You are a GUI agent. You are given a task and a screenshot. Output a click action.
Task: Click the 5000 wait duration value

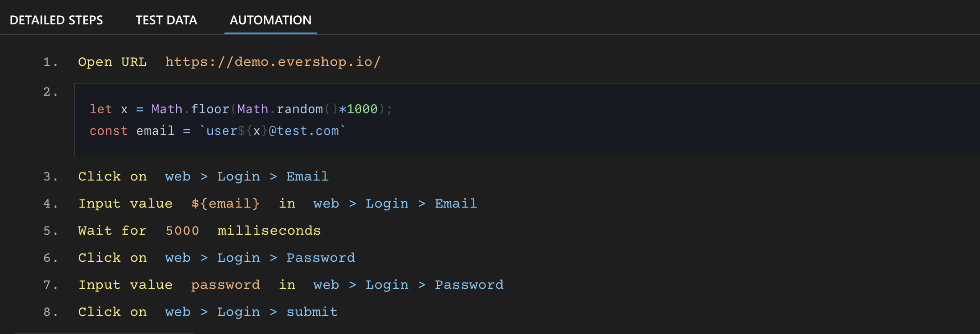click(182, 230)
